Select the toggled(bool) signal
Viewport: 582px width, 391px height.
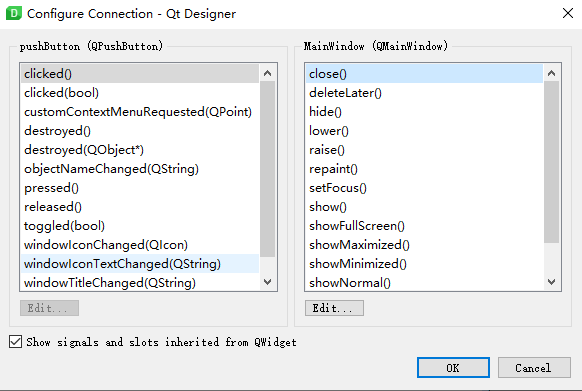tap(140, 225)
